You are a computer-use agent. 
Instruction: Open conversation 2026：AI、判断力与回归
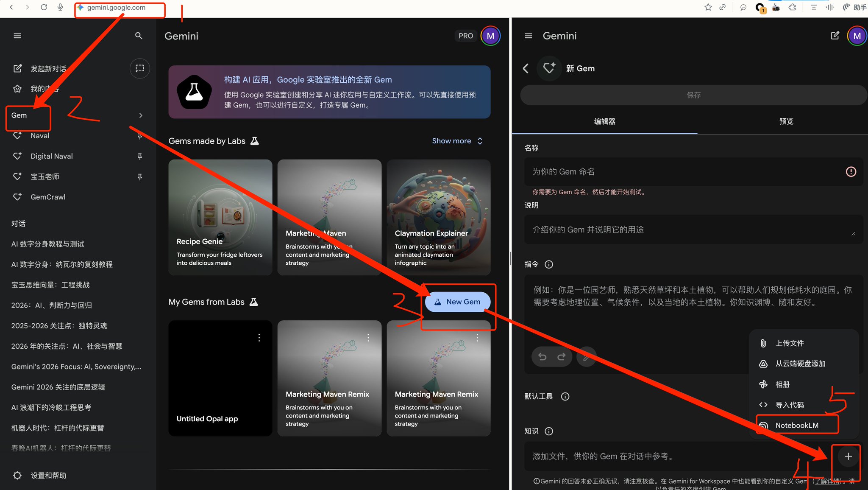51,305
